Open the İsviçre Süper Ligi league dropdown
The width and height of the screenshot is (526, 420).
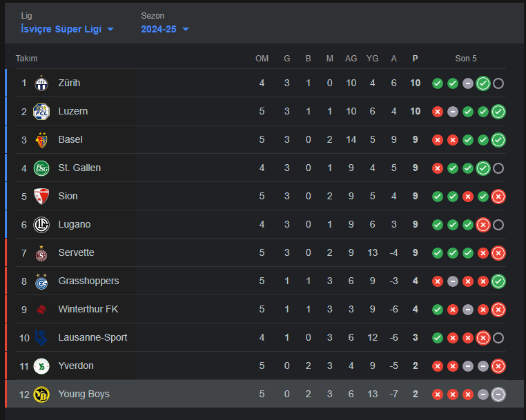tap(68, 29)
